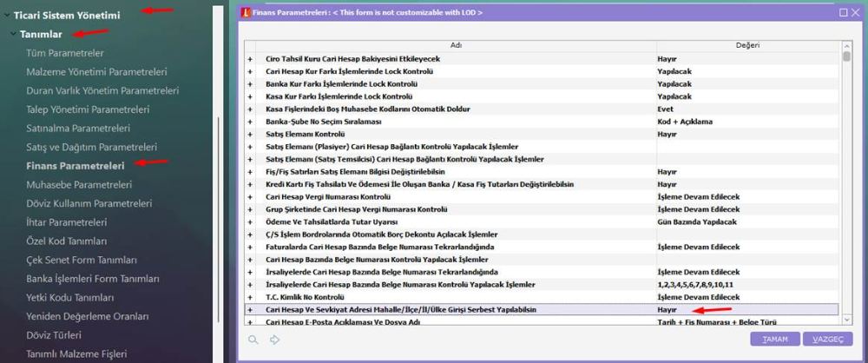Expand plus sign for Banka-Şube No Seçim Sıralaması
The height and width of the screenshot is (363, 868).
click(x=250, y=122)
